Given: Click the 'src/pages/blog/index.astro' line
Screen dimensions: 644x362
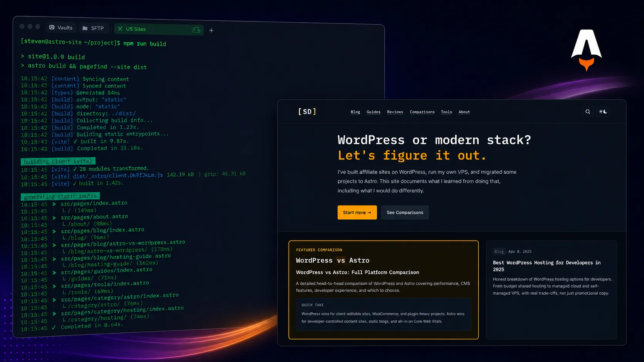Looking at the screenshot, I should click(x=102, y=230).
